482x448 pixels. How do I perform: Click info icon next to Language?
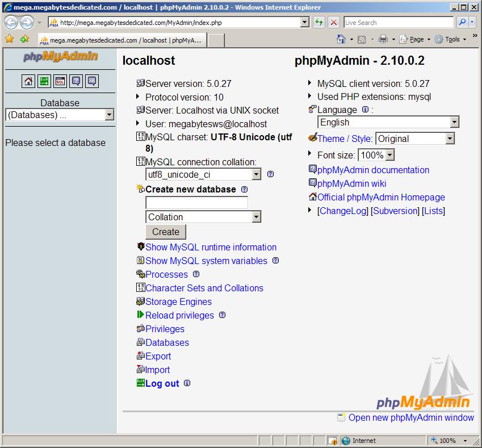tap(365, 110)
